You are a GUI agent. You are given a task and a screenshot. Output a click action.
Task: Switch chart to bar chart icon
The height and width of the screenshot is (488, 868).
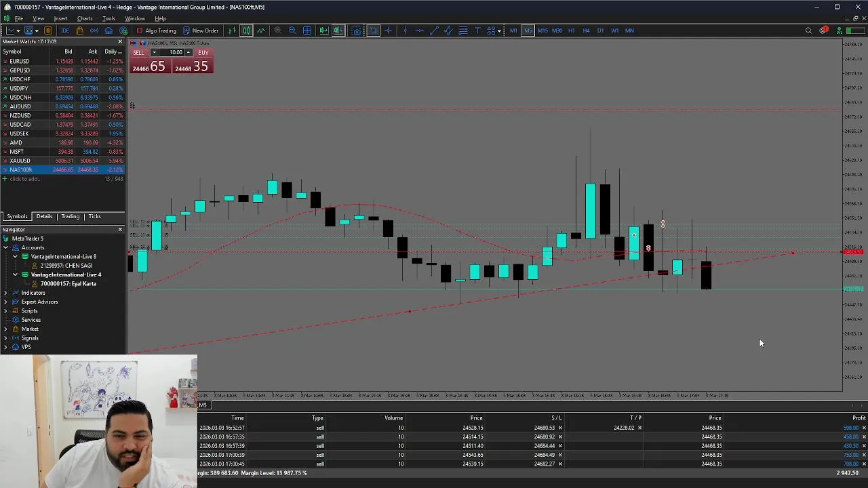click(x=232, y=30)
